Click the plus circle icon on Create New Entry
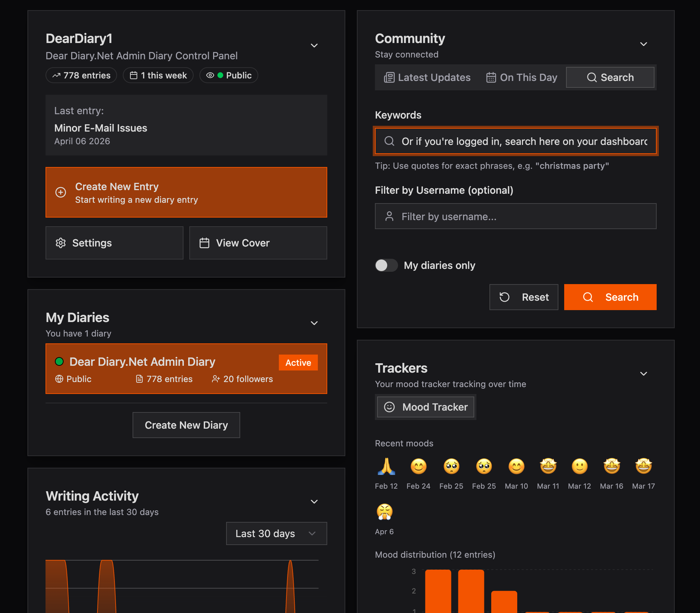Viewport: 700px width, 613px height. click(61, 192)
